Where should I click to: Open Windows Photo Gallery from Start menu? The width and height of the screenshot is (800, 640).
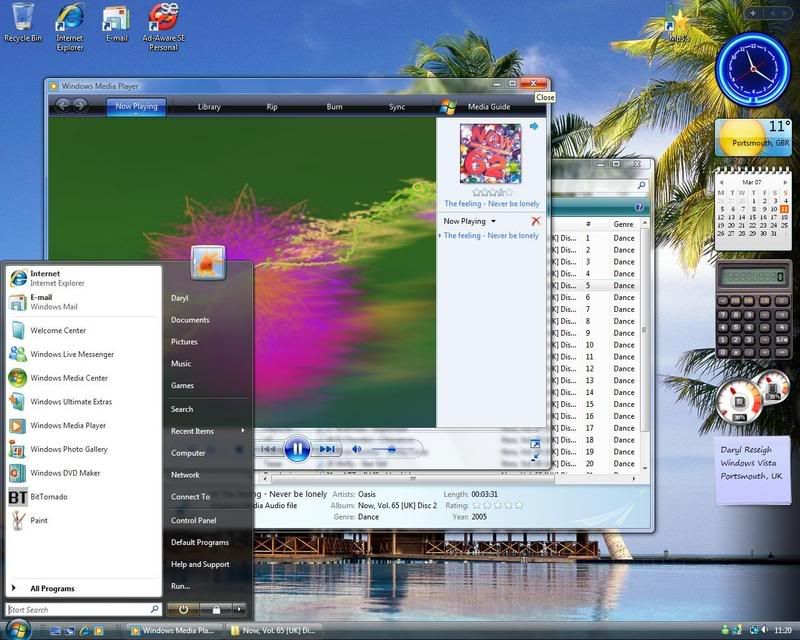pyautogui.click(x=83, y=449)
